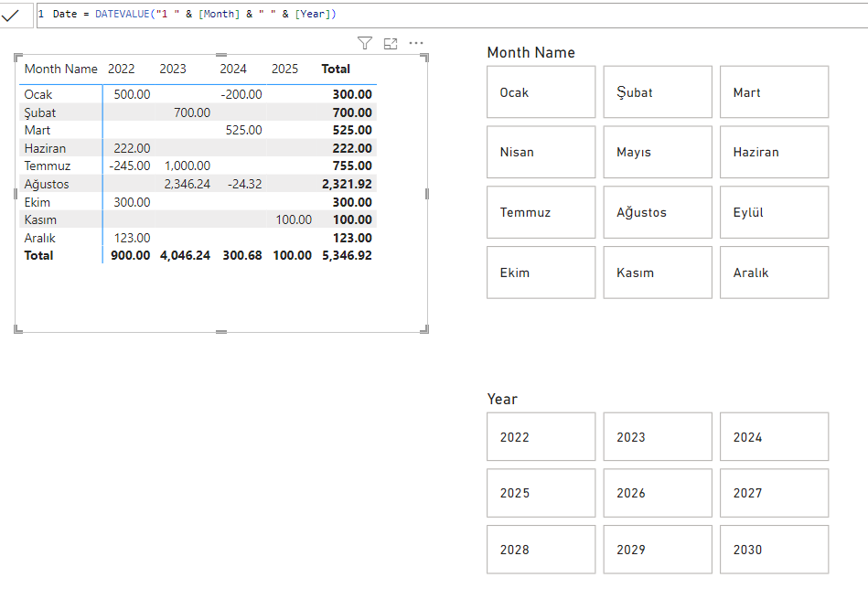
Task: Click the 2023 column header in matrix
Action: (173, 69)
